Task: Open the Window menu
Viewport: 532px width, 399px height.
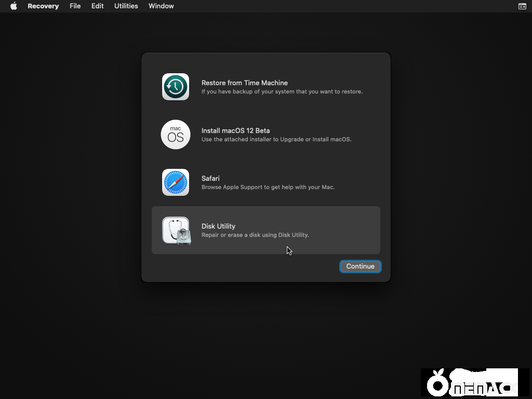Action: pyautogui.click(x=161, y=6)
